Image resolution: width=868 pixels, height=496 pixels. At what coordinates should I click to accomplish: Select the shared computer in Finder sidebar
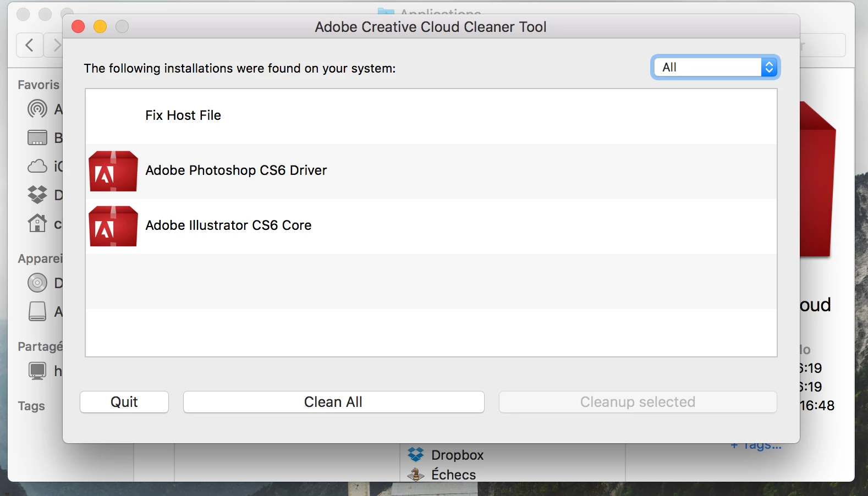pos(44,371)
